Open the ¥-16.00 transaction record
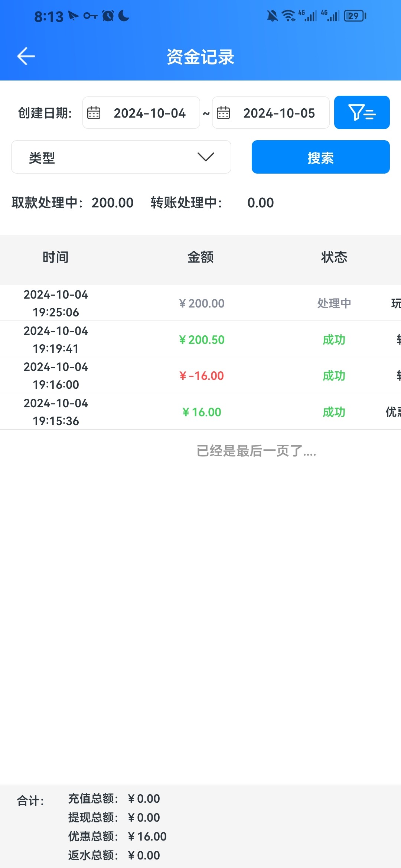Image resolution: width=401 pixels, height=868 pixels. pos(200,375)
